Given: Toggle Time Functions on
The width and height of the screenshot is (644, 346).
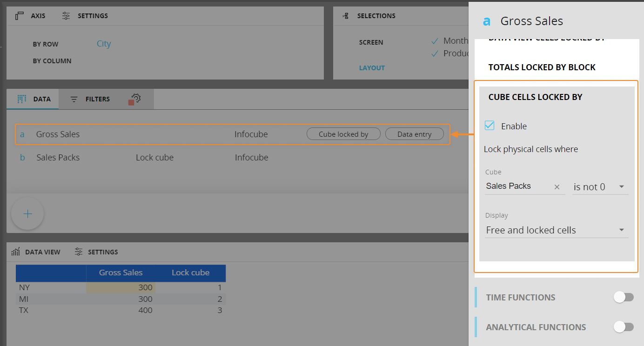Looking at the screenshot, I should [x=624, y=297].
